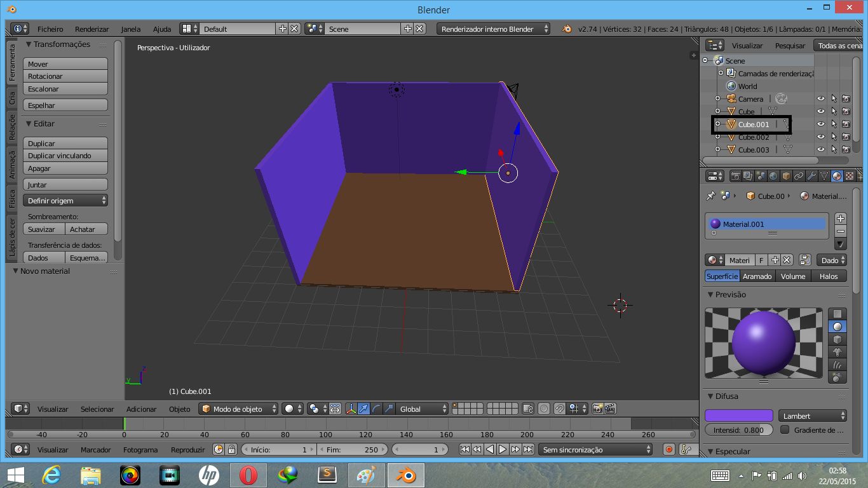Click the Apagar button
The width and height of the screenshot is (868, 488).
tap(65, 168)
